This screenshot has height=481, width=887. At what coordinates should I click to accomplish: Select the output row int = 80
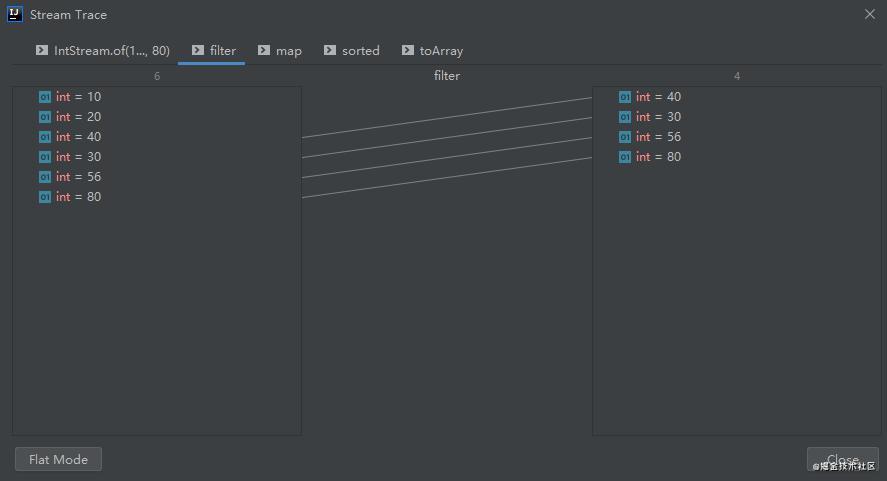pos(737,157)
